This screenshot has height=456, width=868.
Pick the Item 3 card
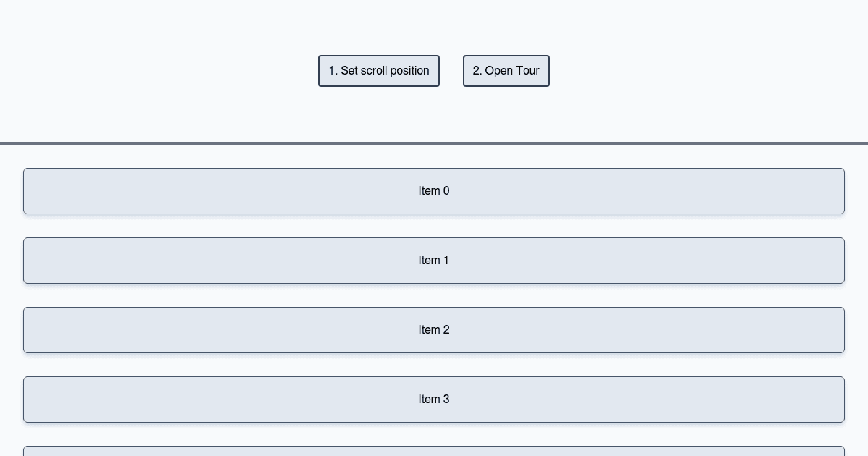(434, 400)
